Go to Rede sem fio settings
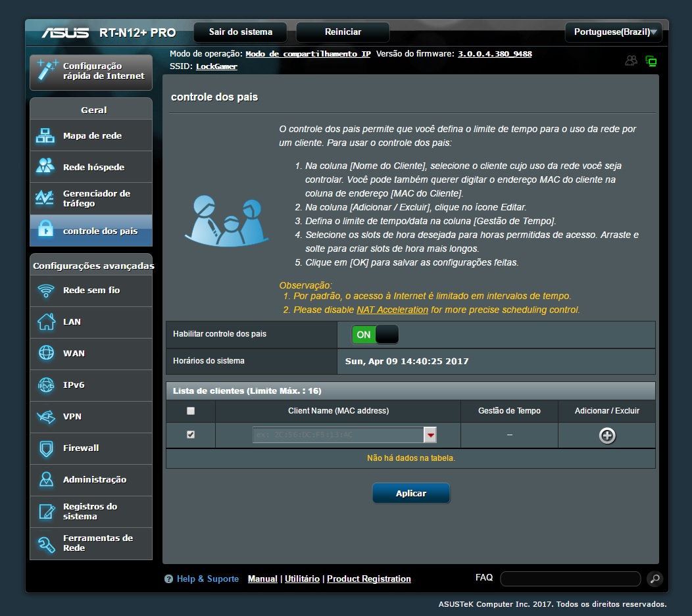This screenshot has height=616, width=692. 91,291
